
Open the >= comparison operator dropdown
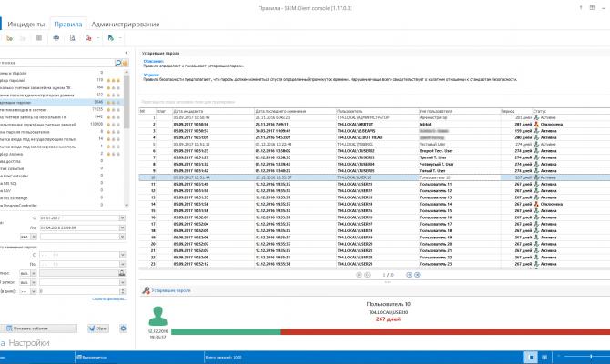34,291
